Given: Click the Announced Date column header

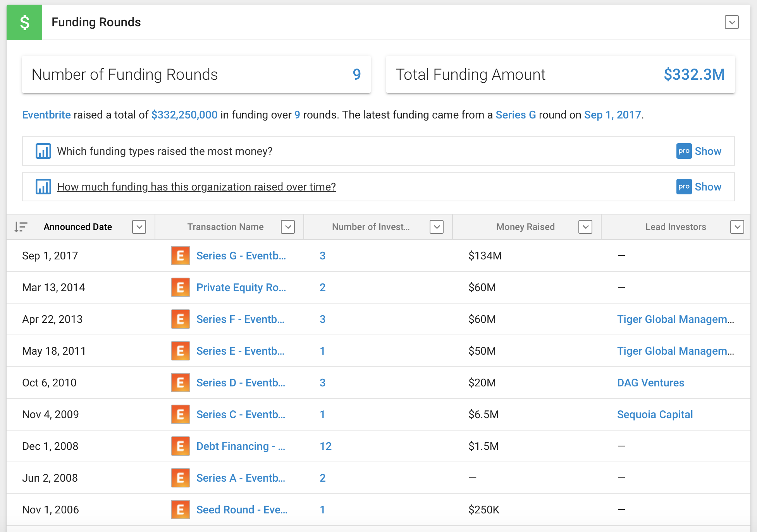Looking at the screenshot, I should point(77,227).
